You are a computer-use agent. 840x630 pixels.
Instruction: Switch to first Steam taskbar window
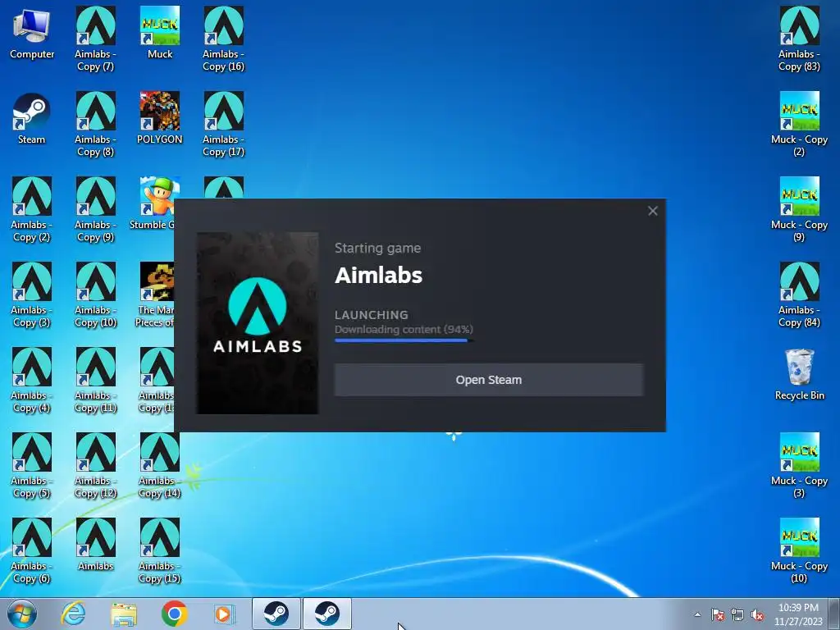click(x=276, y=614)
